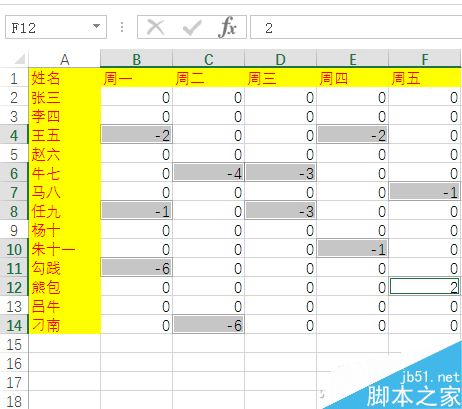Click the -6 cell in 勾践's row

pos(136,268)
